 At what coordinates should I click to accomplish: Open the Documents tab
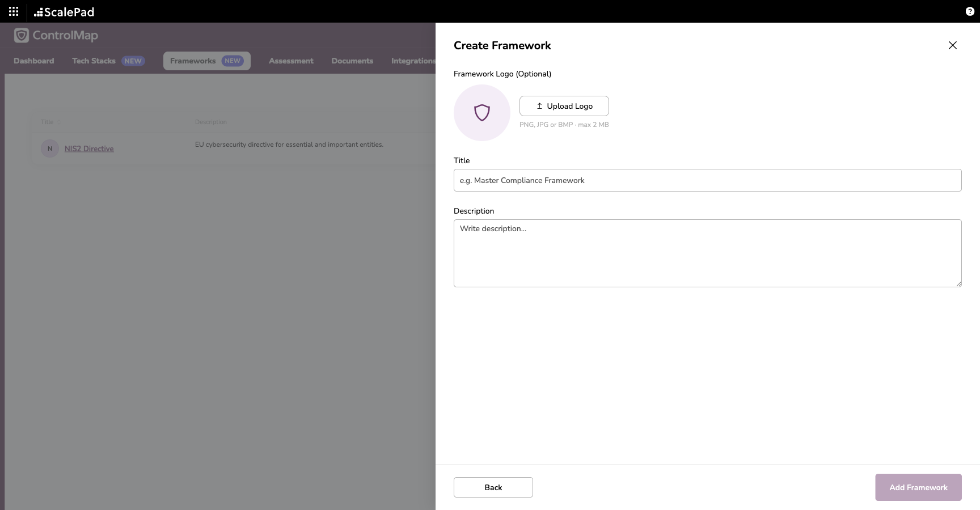pos(352,61)
